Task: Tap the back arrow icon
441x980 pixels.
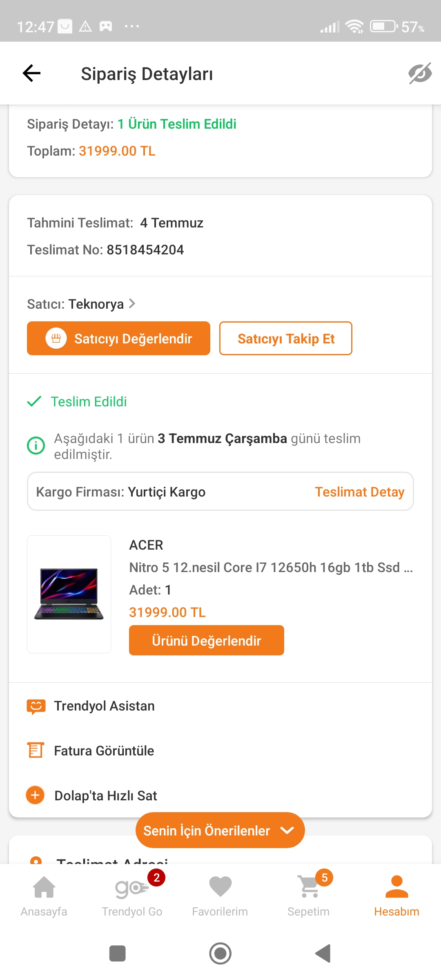Action: 31,73
